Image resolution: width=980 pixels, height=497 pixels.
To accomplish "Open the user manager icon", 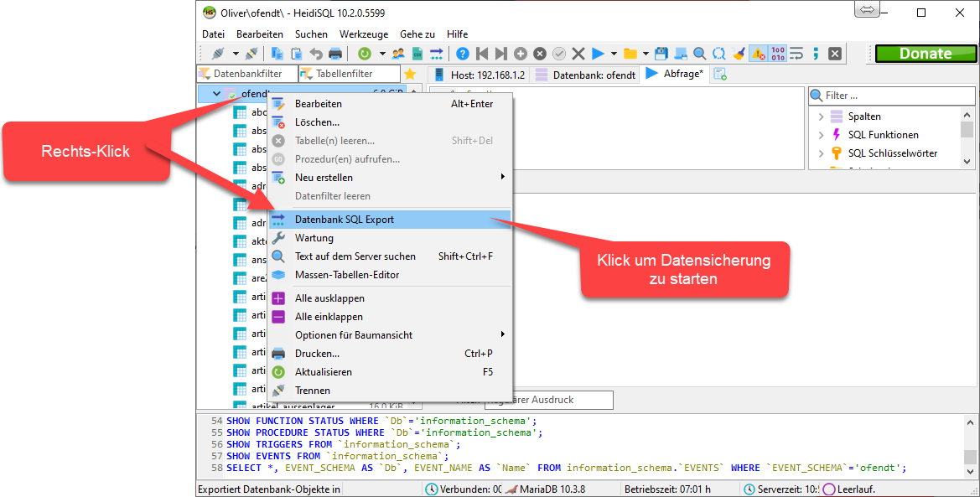I will pyautogui.click(x=398, y=54).
